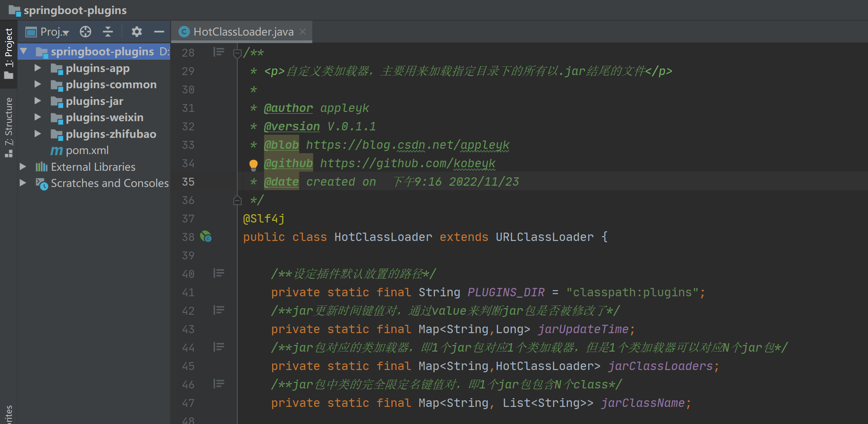Select plugins-zhifubao in project tree
The width and height of the screenshot is (868, 424).
point(111,134)
